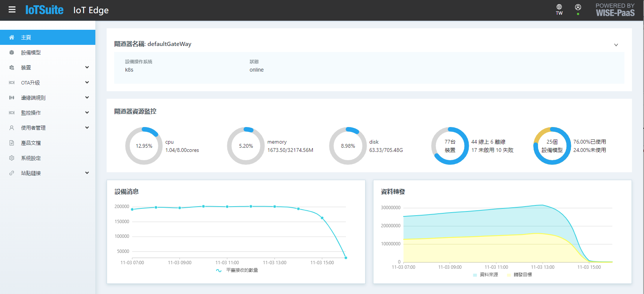Open the TW language globe icon
Viewport: 644px width, 294px height.
click(x=559, y=7)
